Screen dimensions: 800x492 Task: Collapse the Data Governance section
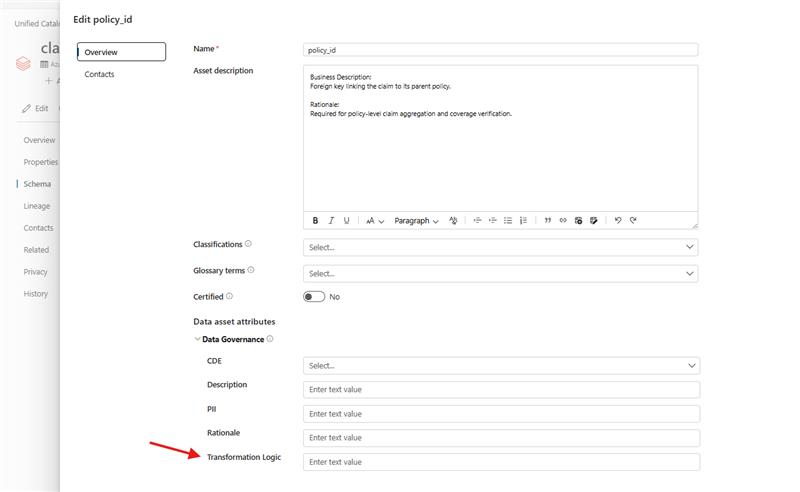click(x=197, y=339)
